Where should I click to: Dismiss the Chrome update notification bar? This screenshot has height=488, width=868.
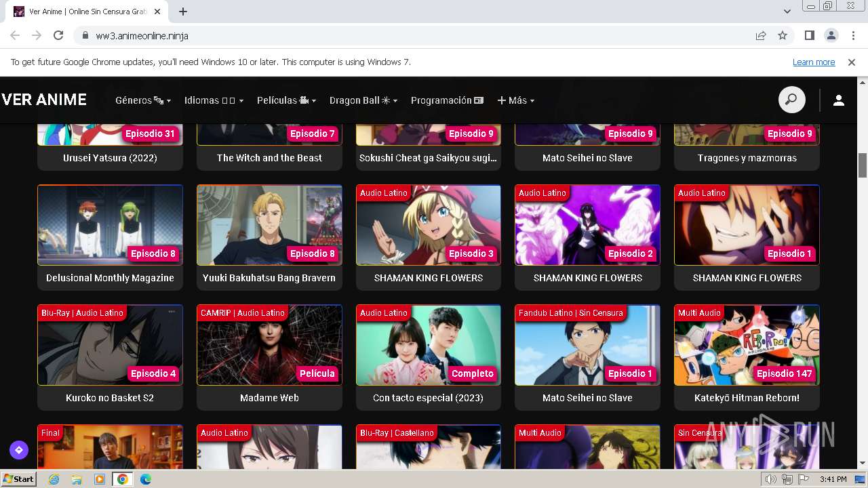click(x=852, y=62)
